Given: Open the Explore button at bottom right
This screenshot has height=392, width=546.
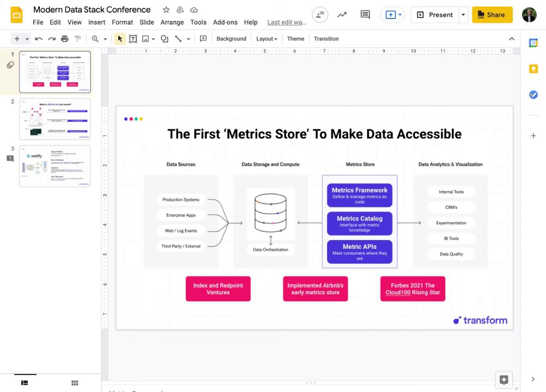Looking at the screenshot, I should (x=503, y=379).
